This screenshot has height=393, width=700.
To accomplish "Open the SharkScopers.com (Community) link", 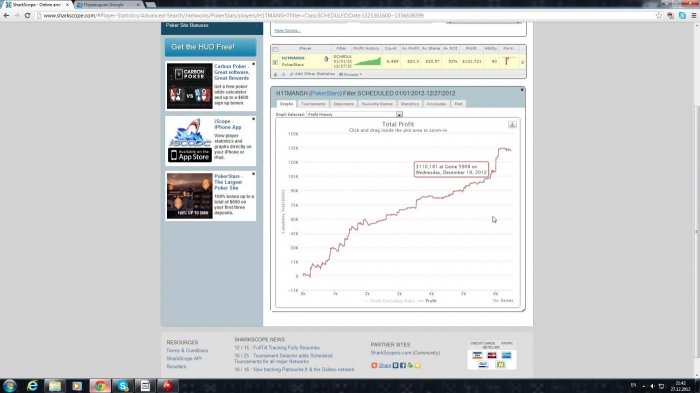I will (x=405, y=353).
